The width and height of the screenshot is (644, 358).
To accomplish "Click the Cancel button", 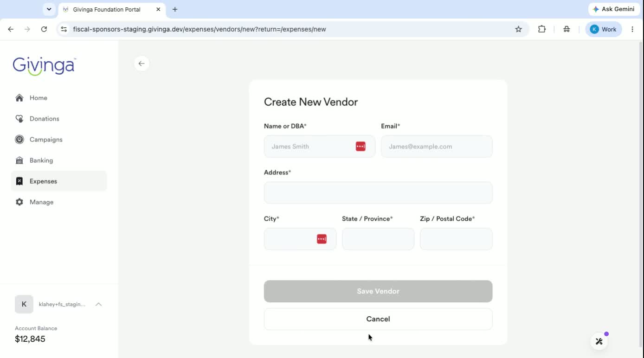I will pos(378,319).
